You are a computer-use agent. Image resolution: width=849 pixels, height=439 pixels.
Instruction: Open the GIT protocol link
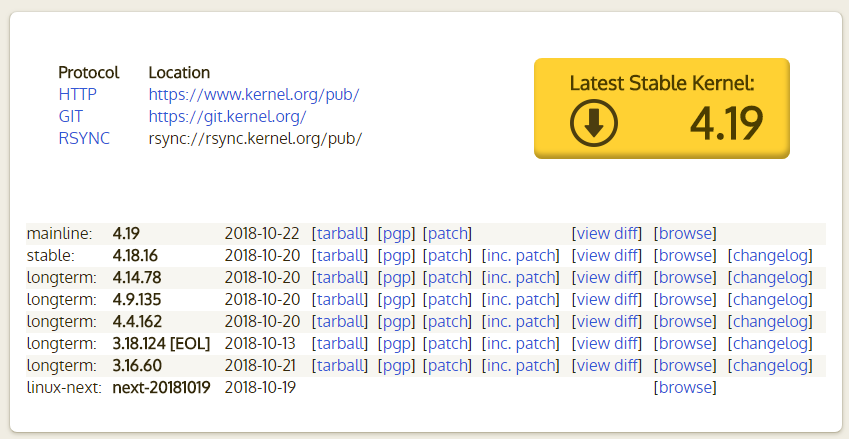click(x=71, y=116)
